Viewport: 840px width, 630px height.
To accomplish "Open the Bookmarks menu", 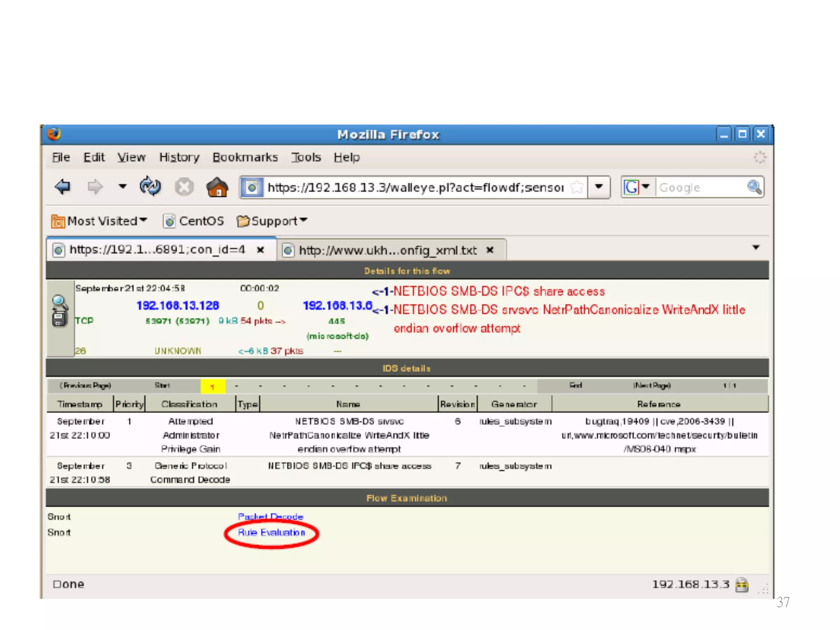I will [245, 157].
